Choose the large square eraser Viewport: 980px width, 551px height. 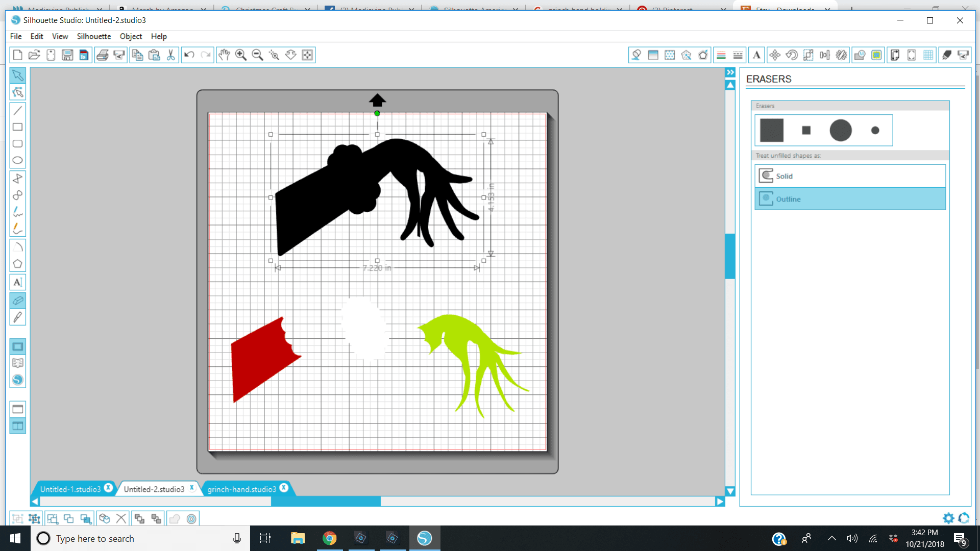(772, 130)
